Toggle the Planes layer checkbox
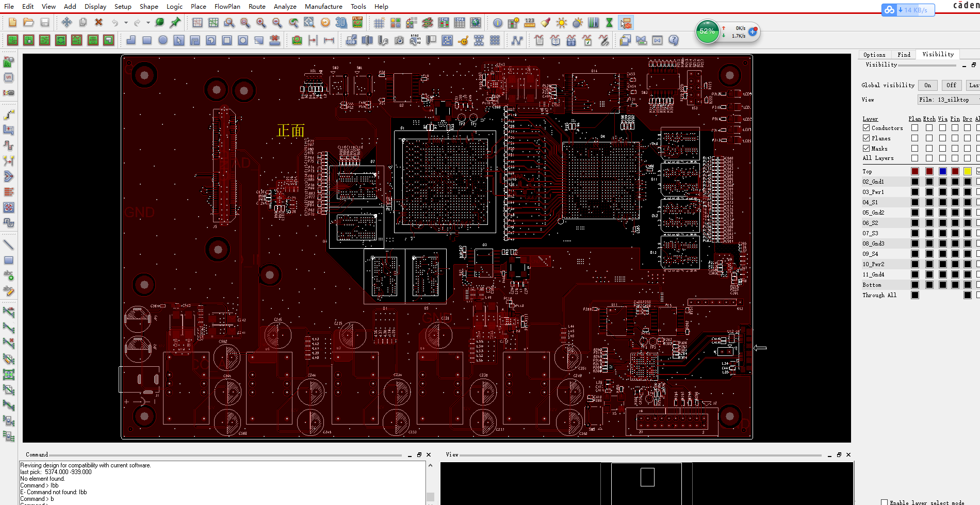980x505 pixels. [x=867, y=138]
